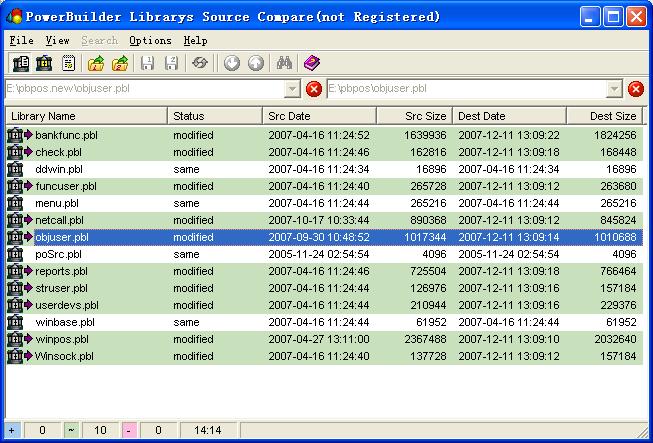The image size is (653, 443).
Task: Click the notepad report icon in the toolbar
Action: (69, 63)
